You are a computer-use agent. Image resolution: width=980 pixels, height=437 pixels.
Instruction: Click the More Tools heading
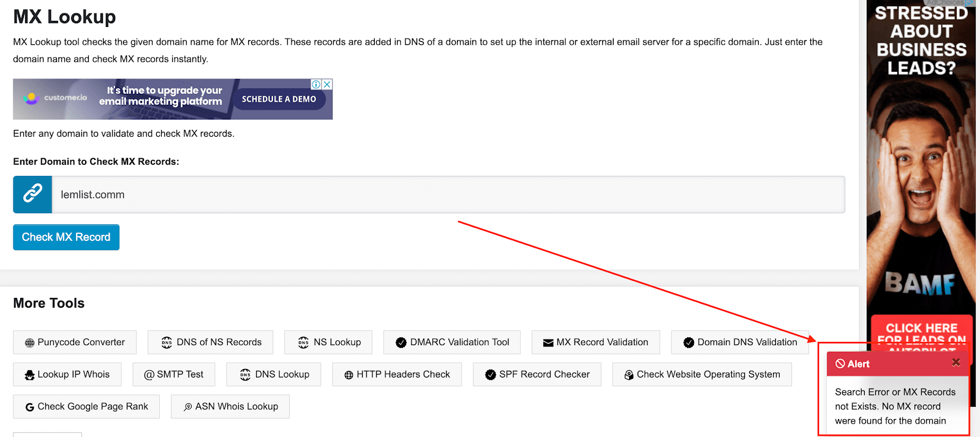[49, 303]
